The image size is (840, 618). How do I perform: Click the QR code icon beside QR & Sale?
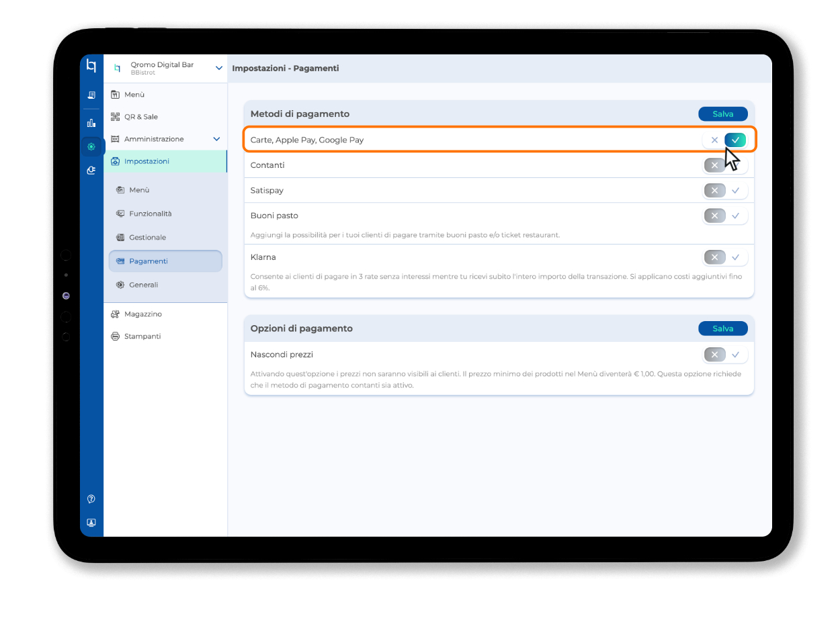[116, 117]
